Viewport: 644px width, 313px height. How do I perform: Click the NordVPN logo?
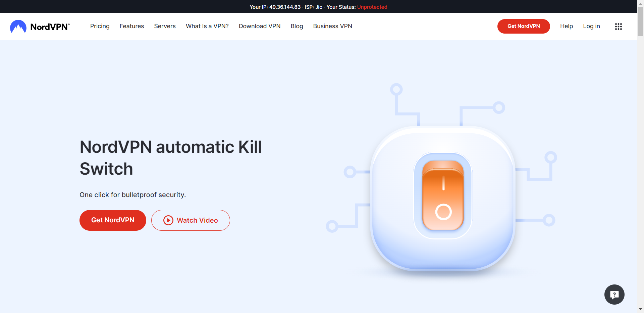pyautogui.click(x=40, y=26)
